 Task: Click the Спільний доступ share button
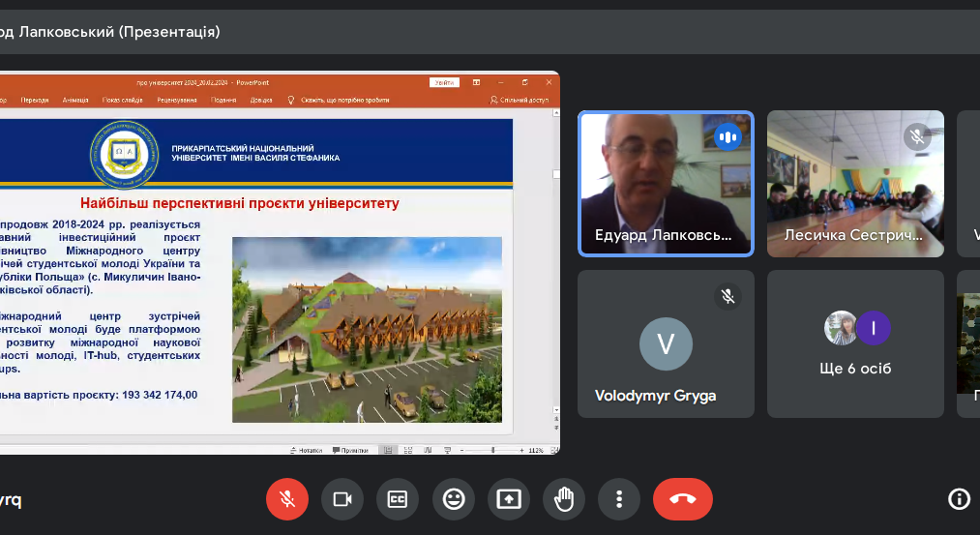tap(520, 100)
